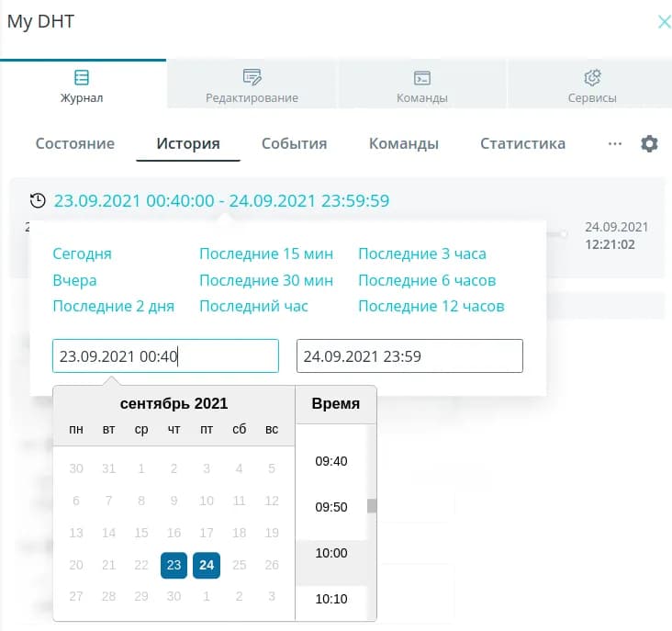Switch to the Состояние sub-tab
Screen dimensions: 672x631
pyautogui.click(x=75, y=144)
